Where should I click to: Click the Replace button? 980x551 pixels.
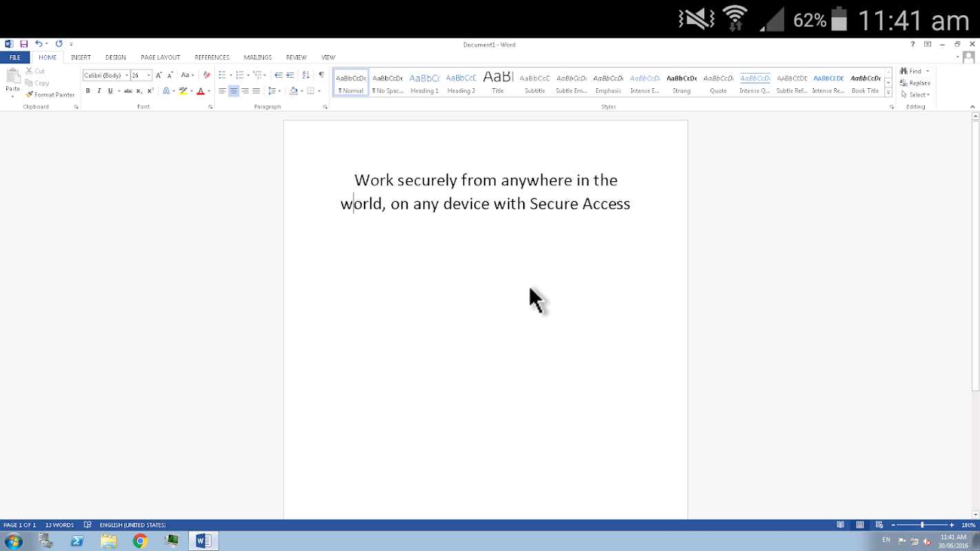[915, 83]
